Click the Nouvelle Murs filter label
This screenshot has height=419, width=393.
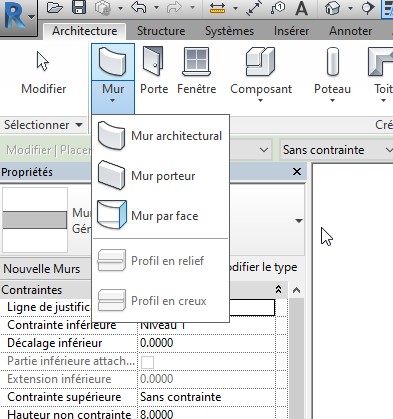[42, 269]
